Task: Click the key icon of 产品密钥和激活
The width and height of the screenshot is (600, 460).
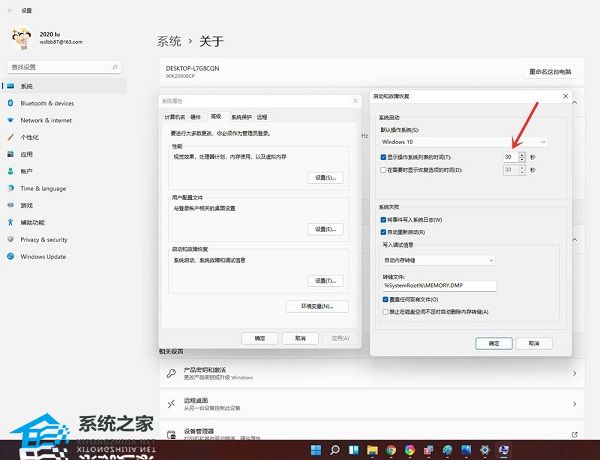Action: (x=171, y=373)
